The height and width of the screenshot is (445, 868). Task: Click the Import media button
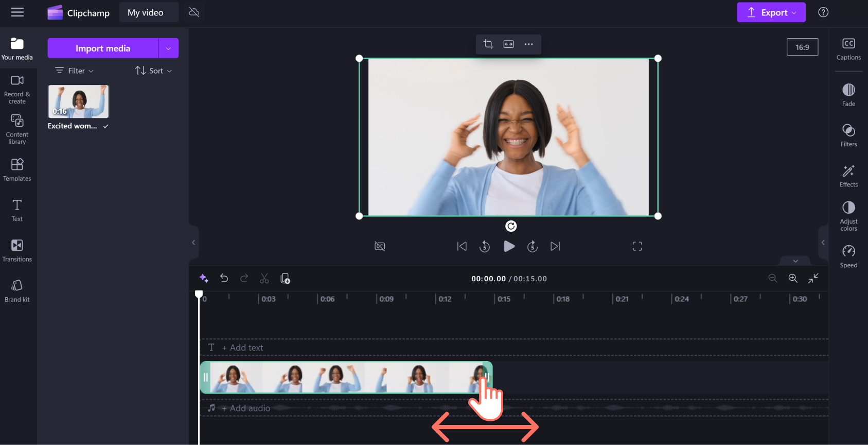103,48
